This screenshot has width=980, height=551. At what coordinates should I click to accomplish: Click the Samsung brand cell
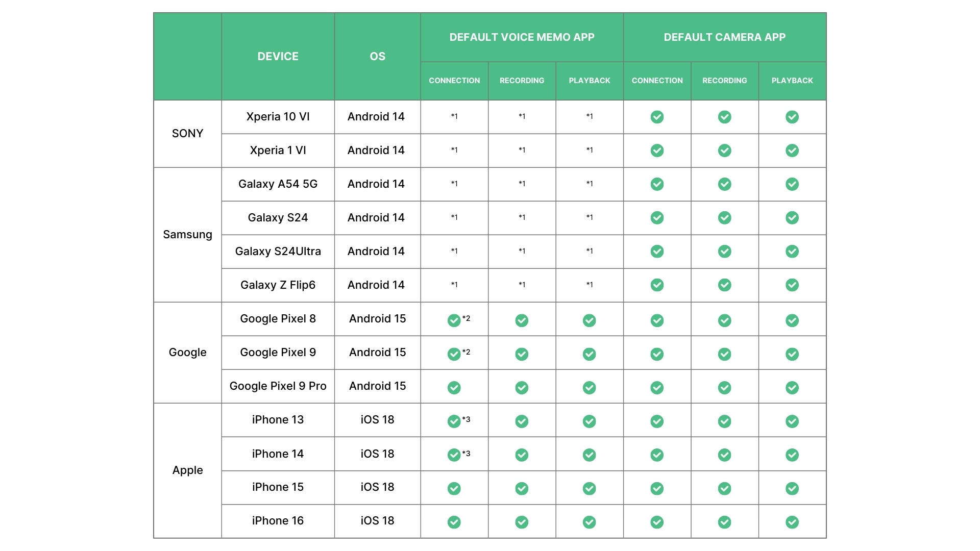(x=187, y=235)
